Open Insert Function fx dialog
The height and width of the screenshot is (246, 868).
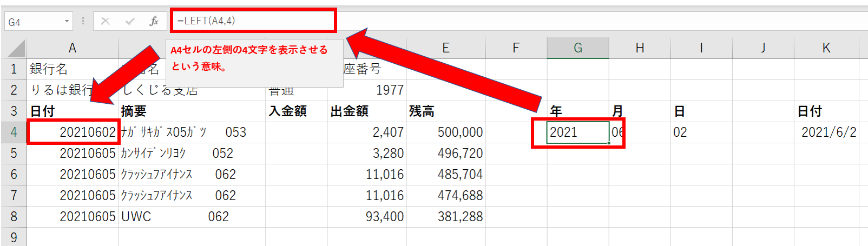point(154,21)
